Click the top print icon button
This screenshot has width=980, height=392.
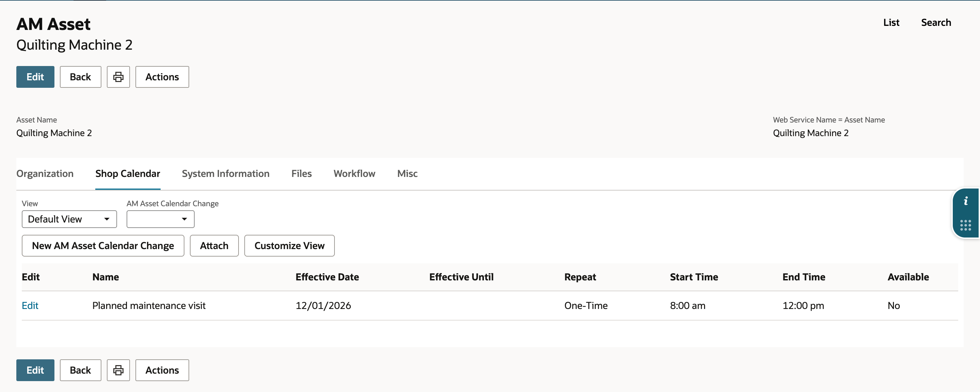click(x=118, y=77)
